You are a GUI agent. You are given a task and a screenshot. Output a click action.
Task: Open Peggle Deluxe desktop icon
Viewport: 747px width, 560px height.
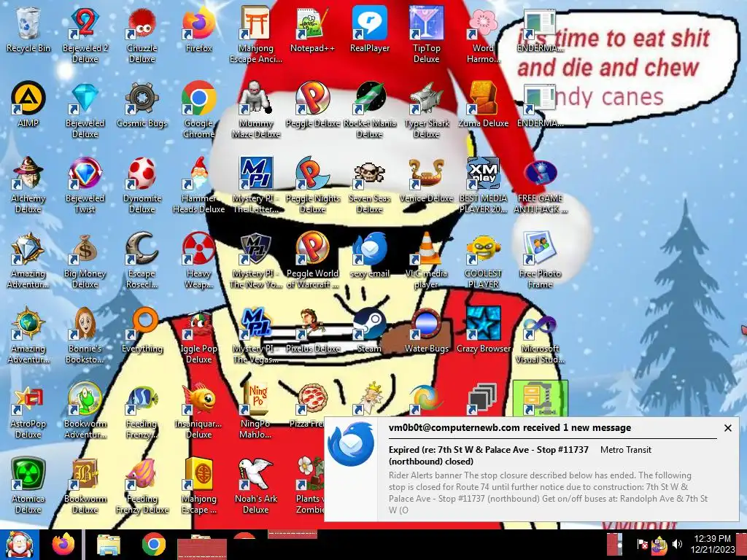312,105
